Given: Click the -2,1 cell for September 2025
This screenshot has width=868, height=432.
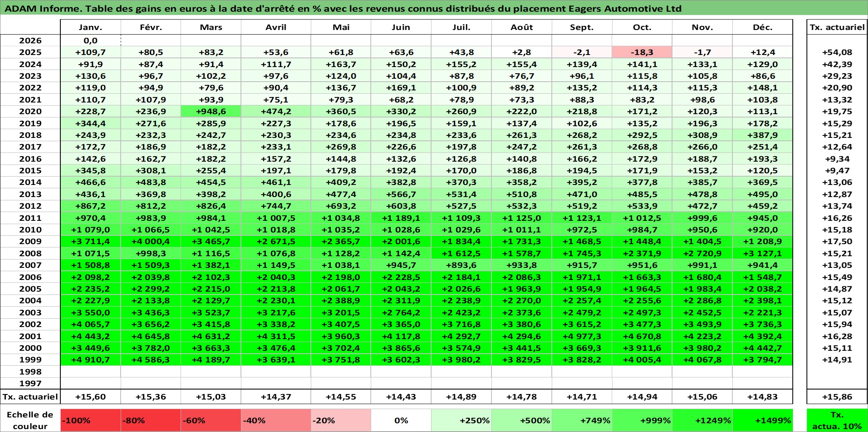Looking at the screenshot, I should pos(582,52).
